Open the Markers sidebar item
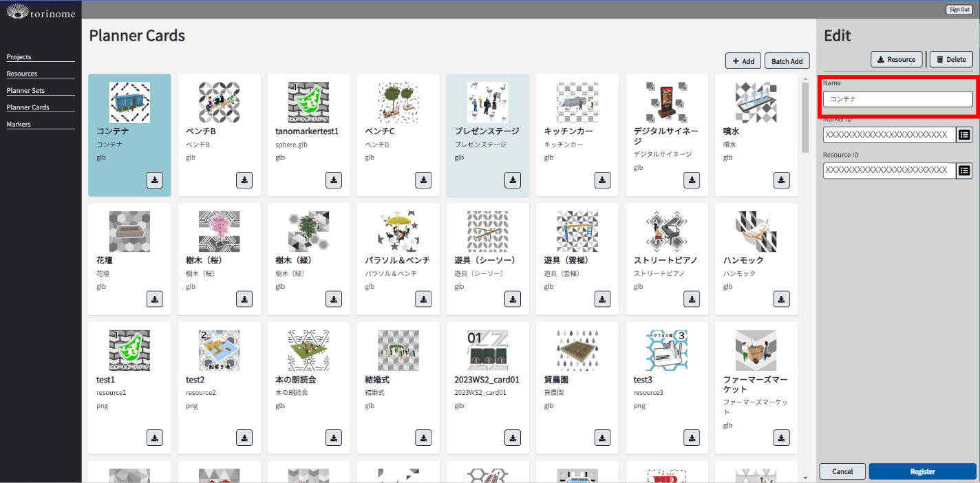Screen dimensions: 980x483 pyautogui.click(x=19, y=125)
